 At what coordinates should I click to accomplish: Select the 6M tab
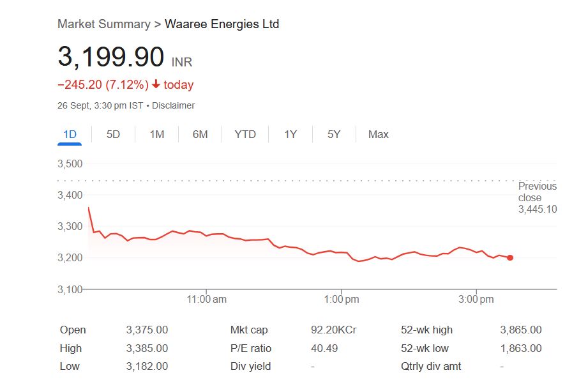200,134
